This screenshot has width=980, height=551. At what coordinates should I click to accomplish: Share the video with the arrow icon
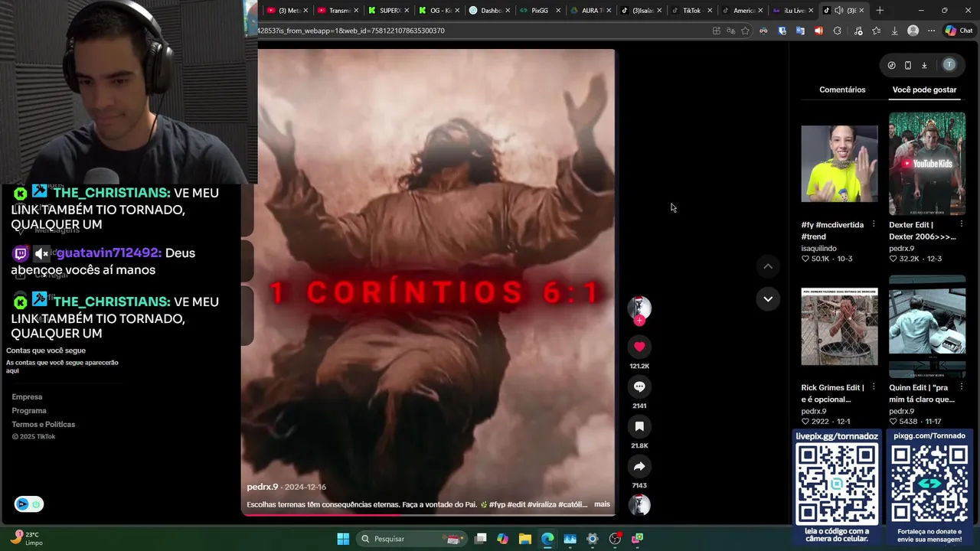click(639, 466)
